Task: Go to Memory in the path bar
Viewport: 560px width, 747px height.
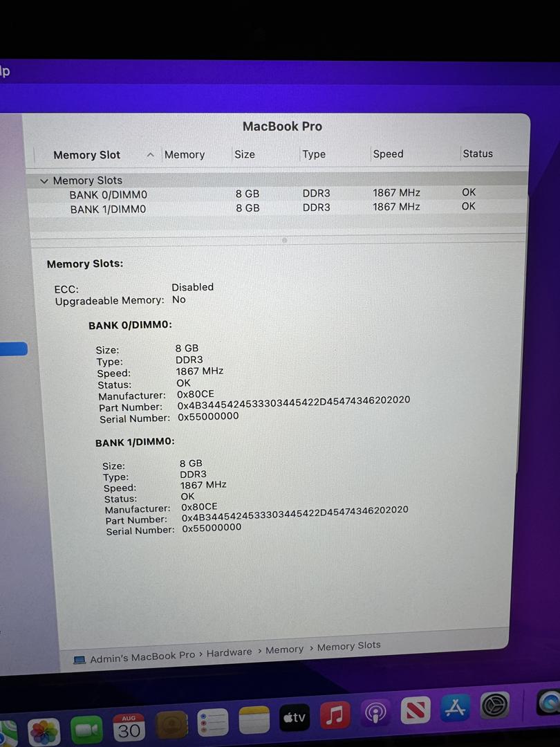Action: coord(284,649)
